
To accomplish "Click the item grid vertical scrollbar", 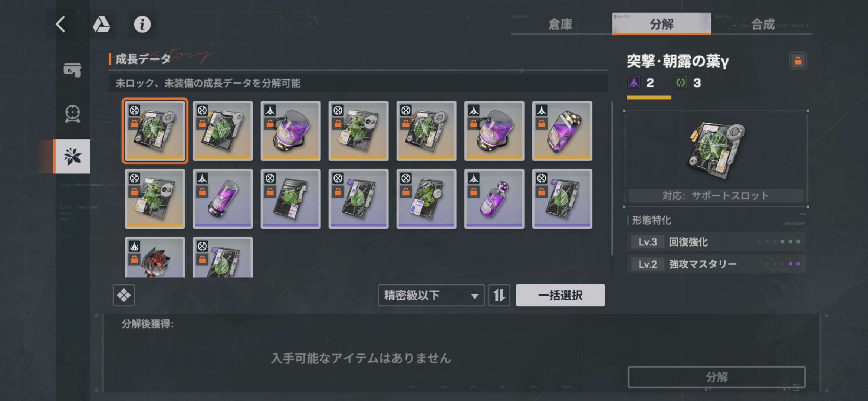I will 612,178.
